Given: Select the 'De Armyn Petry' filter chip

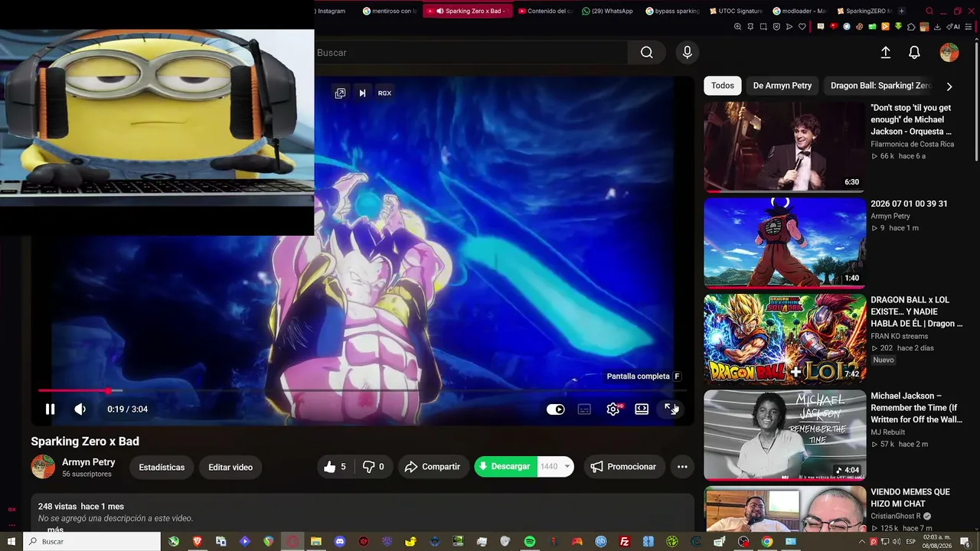Looking at the screenshot, I should point(782,86).
